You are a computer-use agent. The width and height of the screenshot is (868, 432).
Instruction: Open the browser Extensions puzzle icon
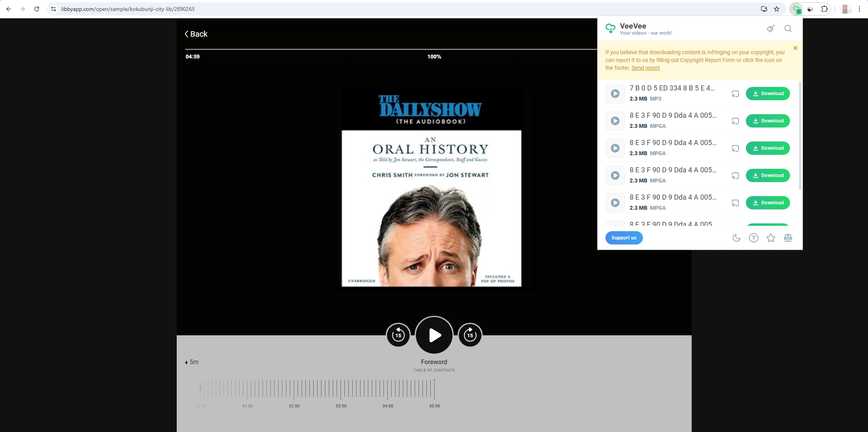point(824,9)
